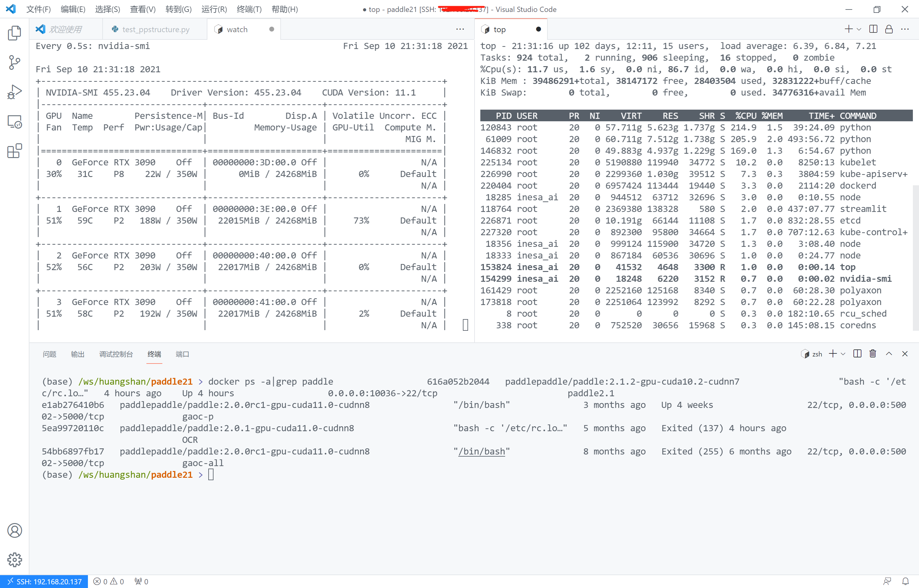Image resolution: width=919 pixels, height=588 pixels.
Task: Click the 欢迎使用 welcome tab
Action: point(67,29)
